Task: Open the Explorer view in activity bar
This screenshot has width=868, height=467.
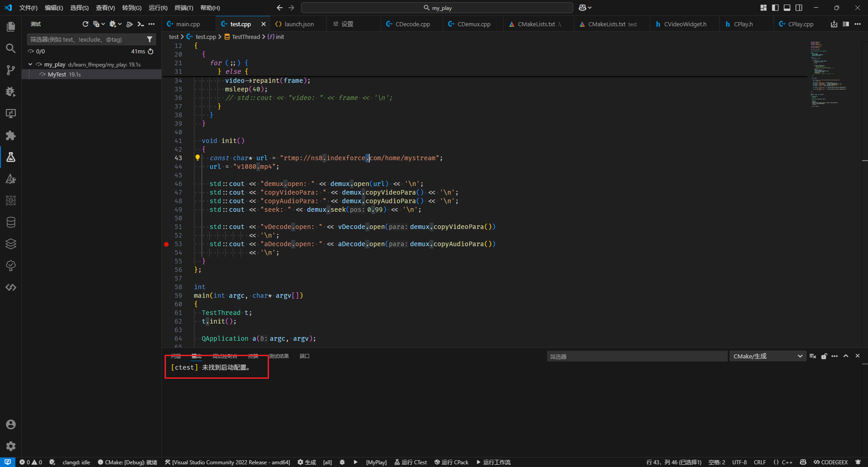Action: click(10, 27)
